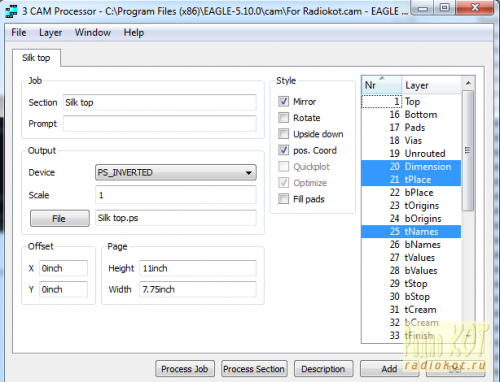Click the Page Height field
The height and width of the screenshot is (382, 500).
198,268
